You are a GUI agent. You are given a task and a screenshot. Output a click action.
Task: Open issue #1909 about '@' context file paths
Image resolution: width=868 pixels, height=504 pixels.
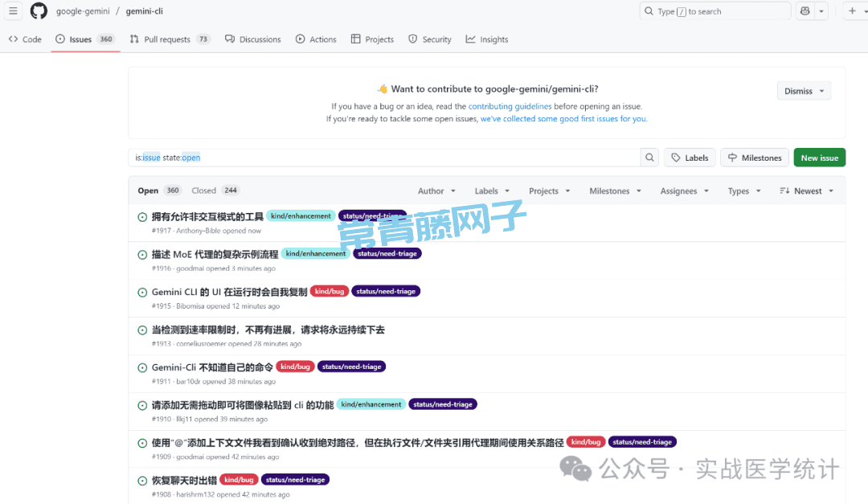[x=358, y=443]
